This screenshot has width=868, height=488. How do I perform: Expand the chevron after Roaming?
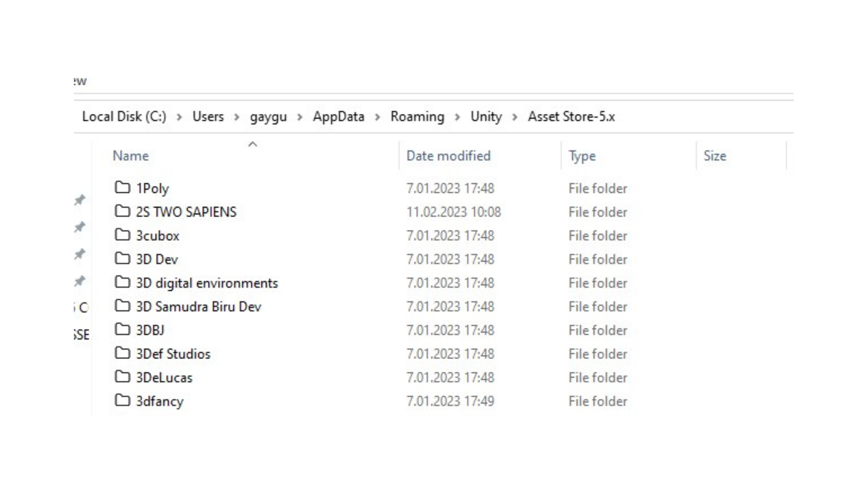pyautogui.click(x=457, y=117)
